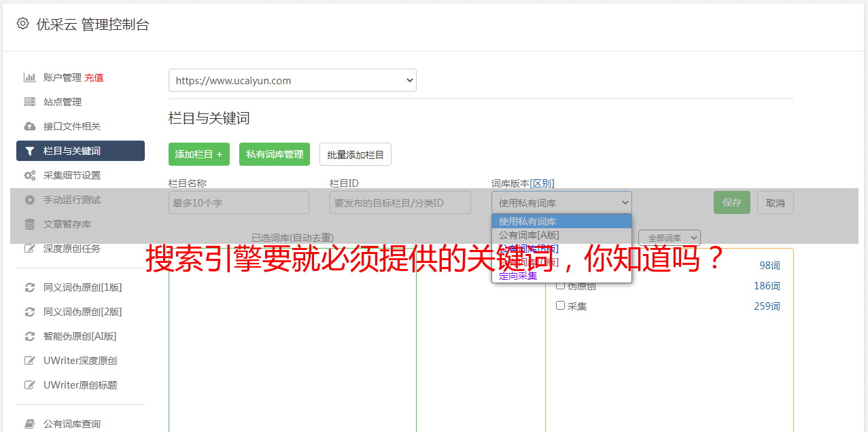Click the 私有词库管理 button
This screenshot has height=432, width=868.
[x=275, y=154]
